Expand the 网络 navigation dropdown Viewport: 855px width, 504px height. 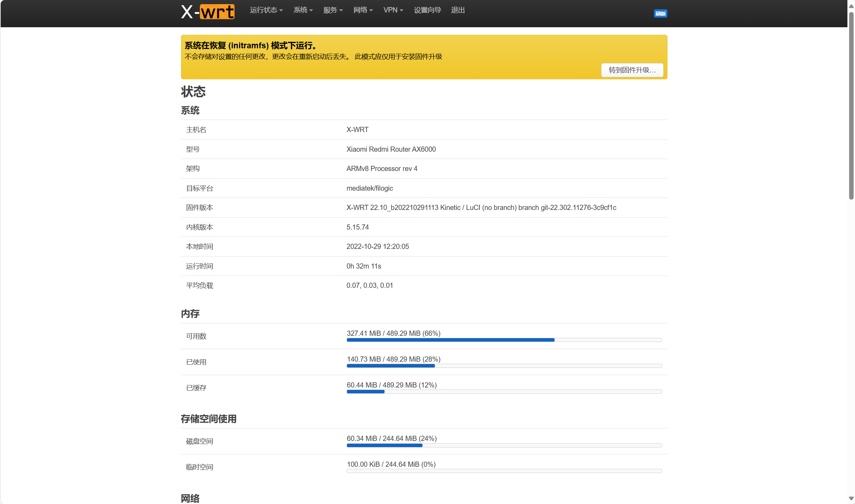(363, 10)
